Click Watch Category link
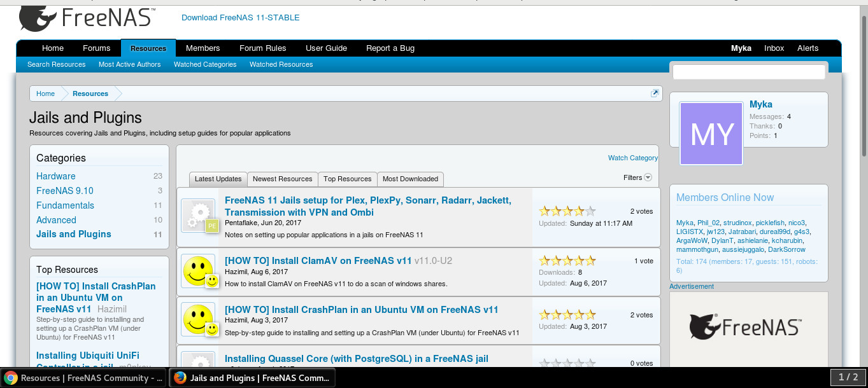 point(632,158)
